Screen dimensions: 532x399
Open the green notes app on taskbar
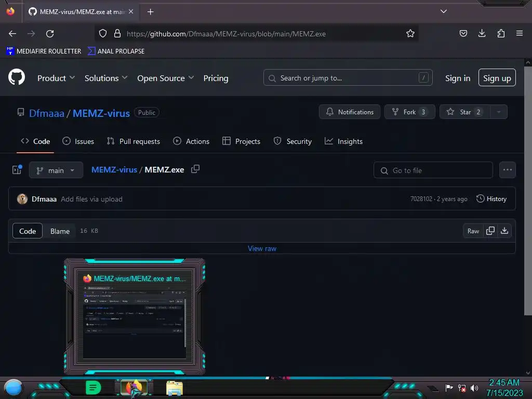[x=93, y=388]
